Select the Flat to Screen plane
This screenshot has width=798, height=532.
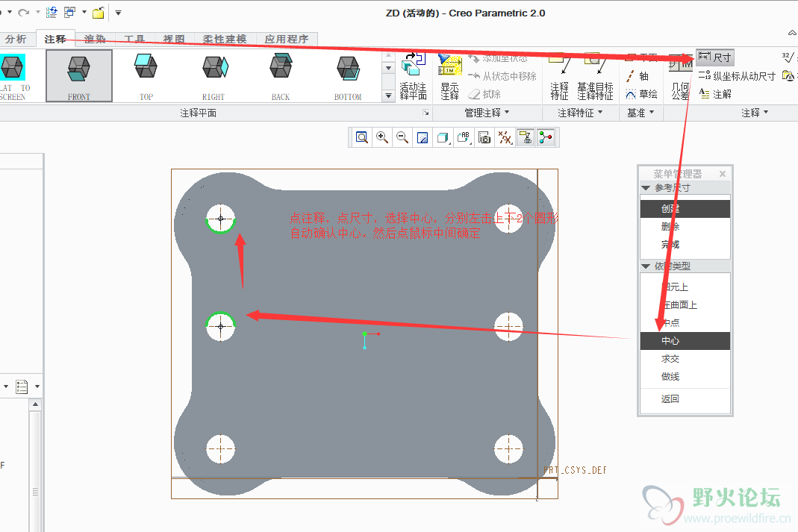(14, 76)
